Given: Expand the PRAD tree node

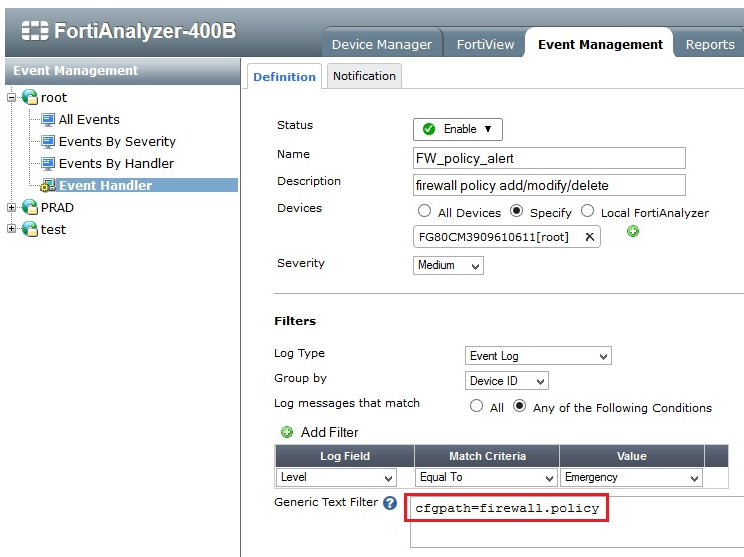Looking at the screenshot, I should point(11,207).
